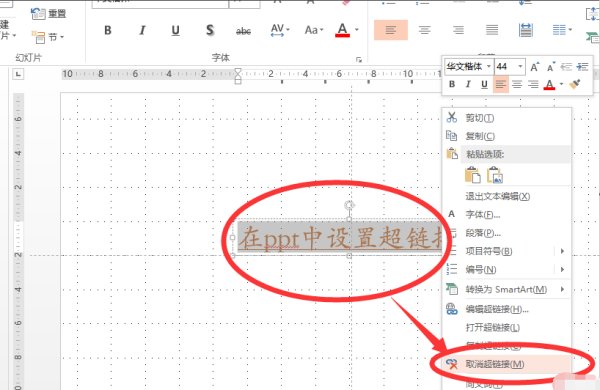Toggle Underline in the mini toolbar
This screenshot has width=600, height=390.
point(484,84)
